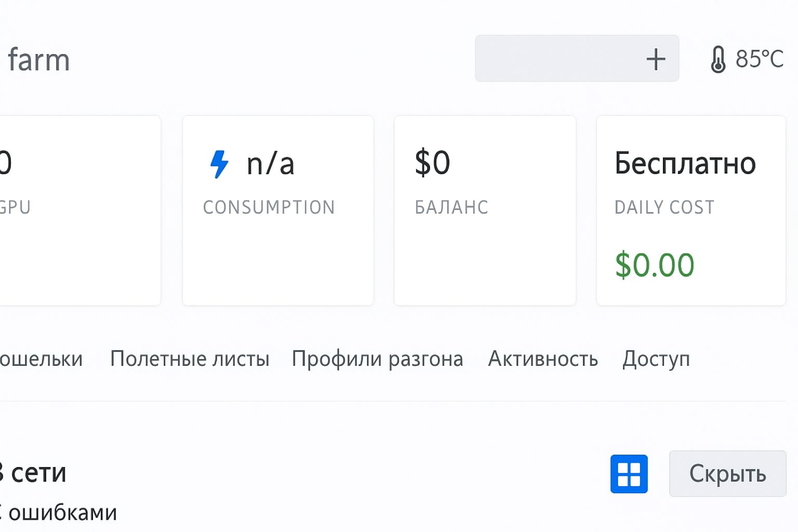
Task: Click the farm title heading
Action: [39, 59]
